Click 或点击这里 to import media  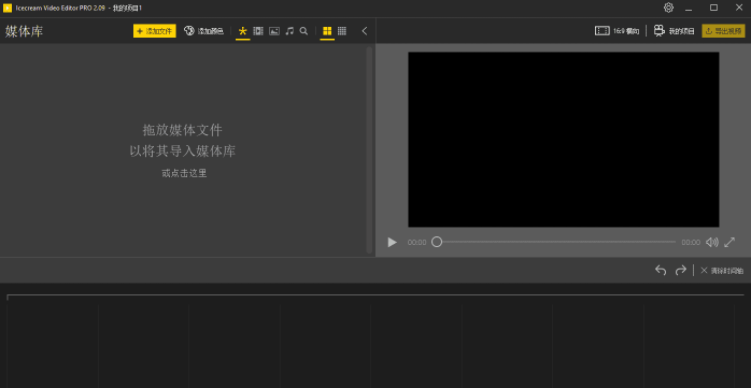[x=184, y=173]
